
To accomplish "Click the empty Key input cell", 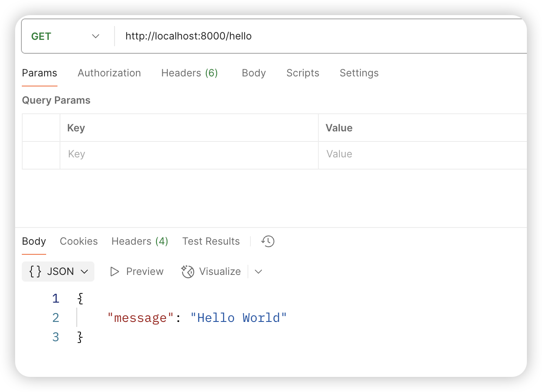I will (x=189, y=154).
